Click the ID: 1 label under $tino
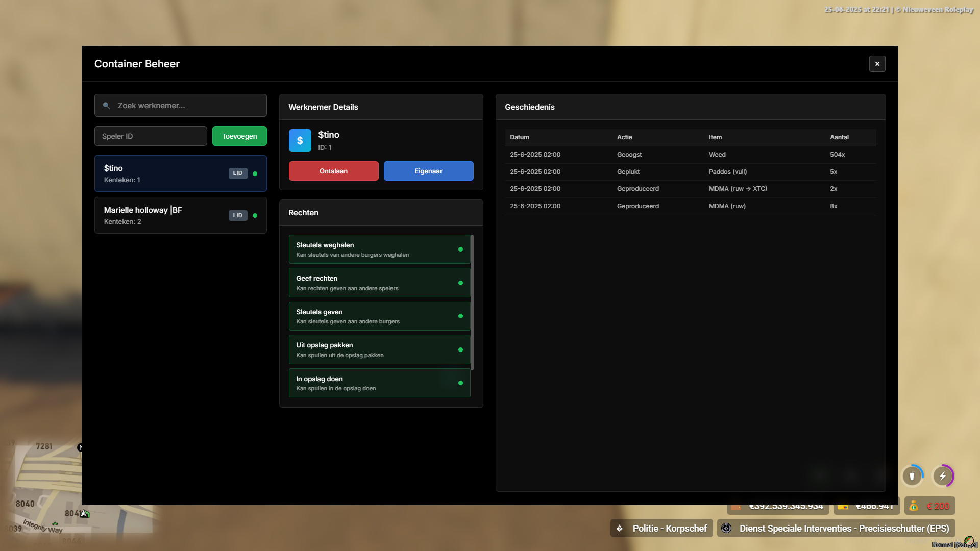980x551 pixels. [x=325, y=147]
